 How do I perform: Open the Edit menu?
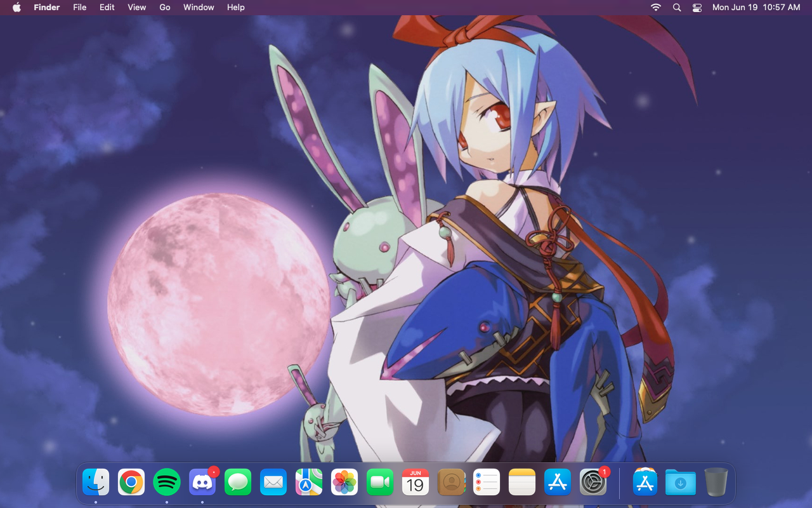(x=107, y=7)
